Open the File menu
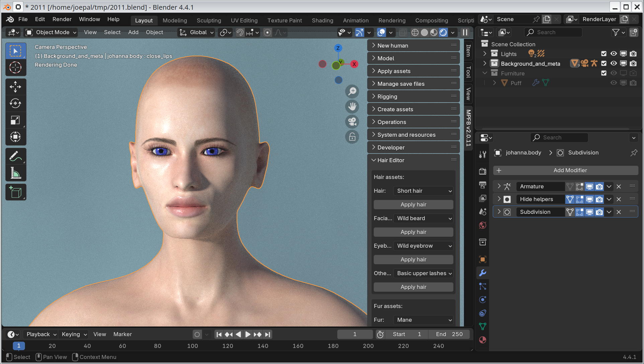This screenshot has height=364, width=644. (23, 19)
